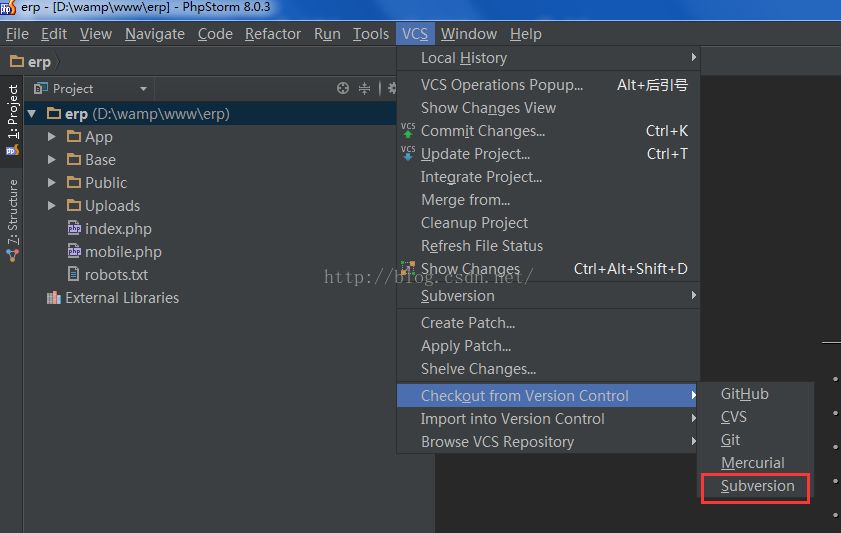Click the scroll from source crosshair icon
The height and width of the screenshot is (533, 841).
(343, 88)
